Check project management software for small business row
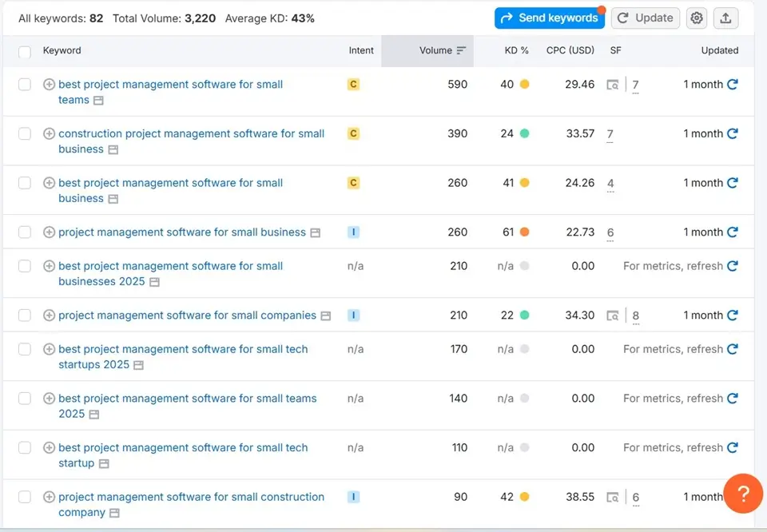 tap(25, 232)
